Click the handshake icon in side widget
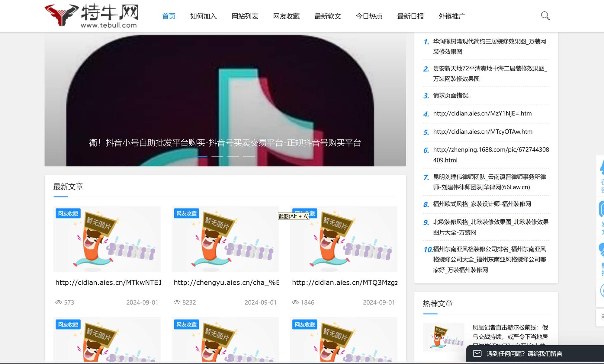604x364 pixels. (x=602, y=250)
